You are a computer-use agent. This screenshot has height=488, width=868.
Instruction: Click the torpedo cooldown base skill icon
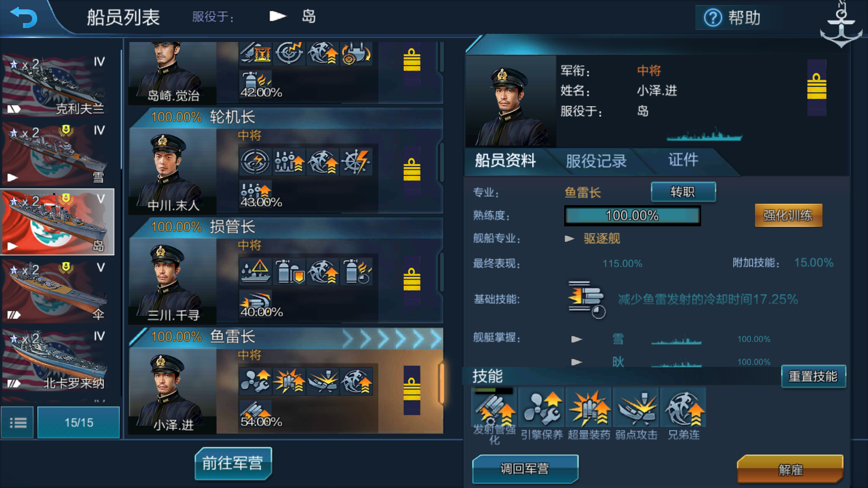click(x=586, y=299)
